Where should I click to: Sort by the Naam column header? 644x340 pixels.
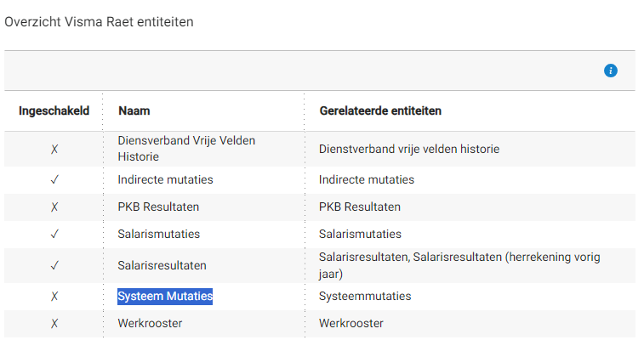pyautogui.click(x=134, y=111)
